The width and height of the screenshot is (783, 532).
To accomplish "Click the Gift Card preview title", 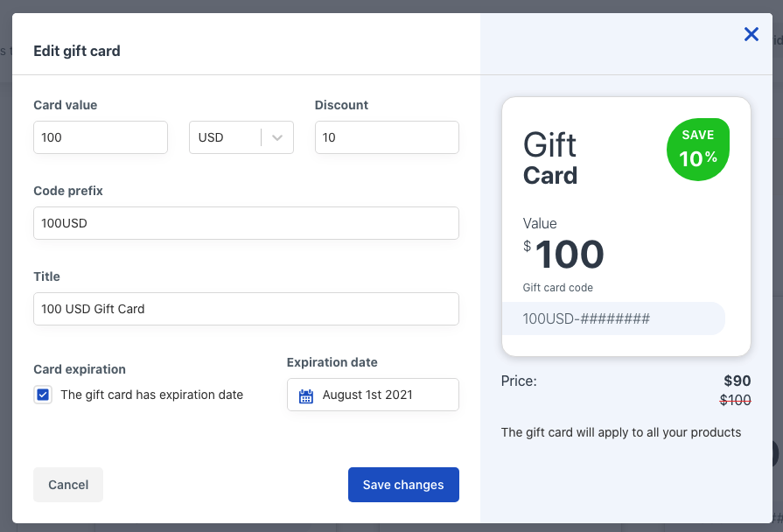I will 549,159.
